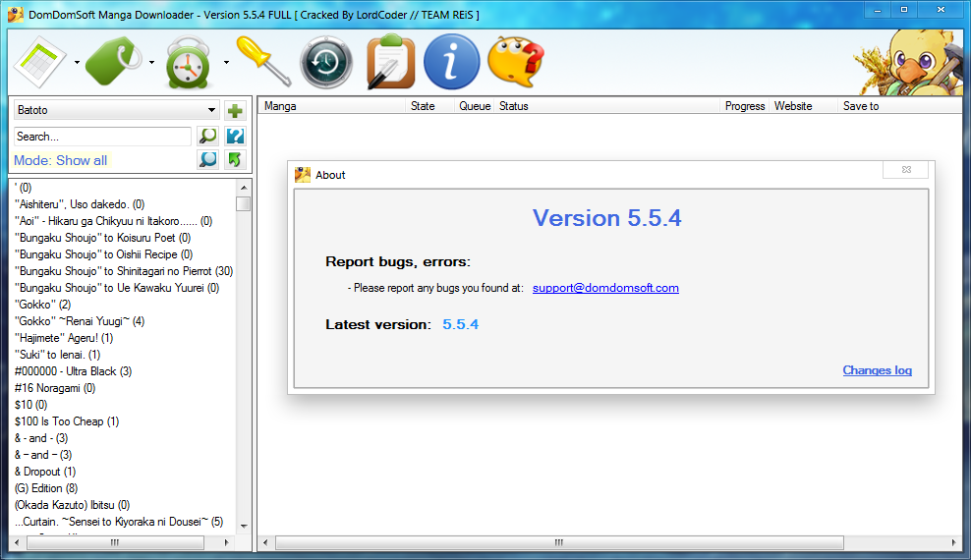Select "Aoi" - Hikaru ga Chikyuu ni Itakoro
The width and height of the screenshot is (971, 560).
pos(113,221)
